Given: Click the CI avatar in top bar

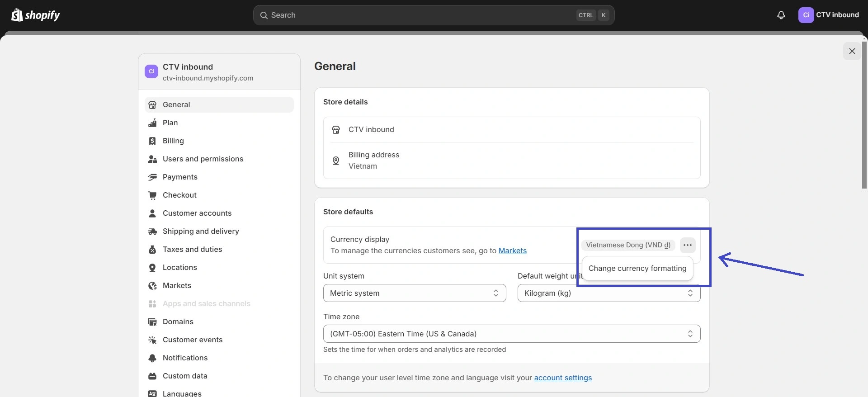Looking at the screenshot, I should [806, 15].
